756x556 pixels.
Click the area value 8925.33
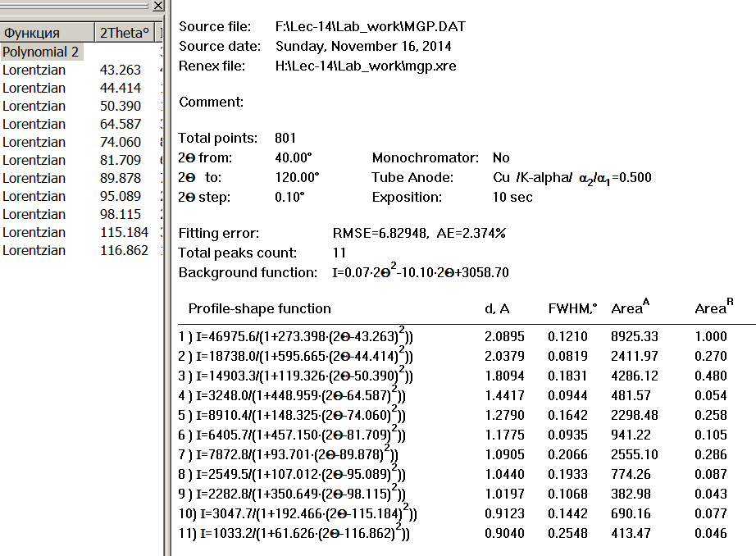tap(635, 336)
